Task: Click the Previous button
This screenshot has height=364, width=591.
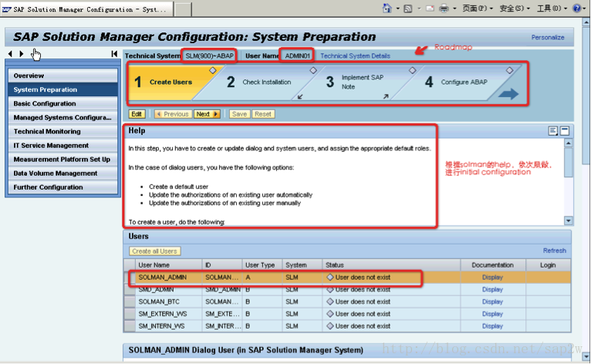Action: point(174,114)
